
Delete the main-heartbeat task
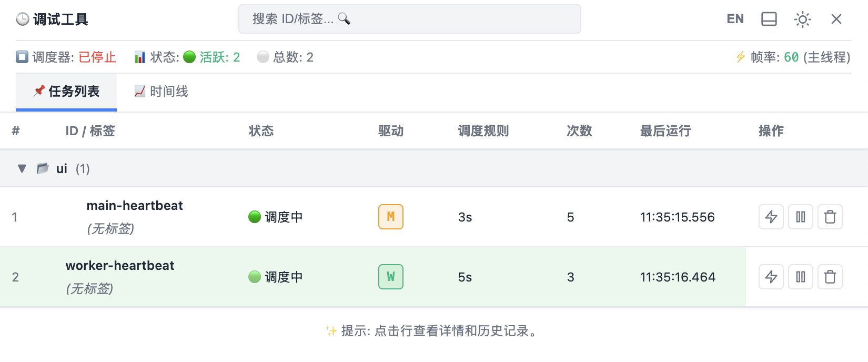tap(830, 217)
